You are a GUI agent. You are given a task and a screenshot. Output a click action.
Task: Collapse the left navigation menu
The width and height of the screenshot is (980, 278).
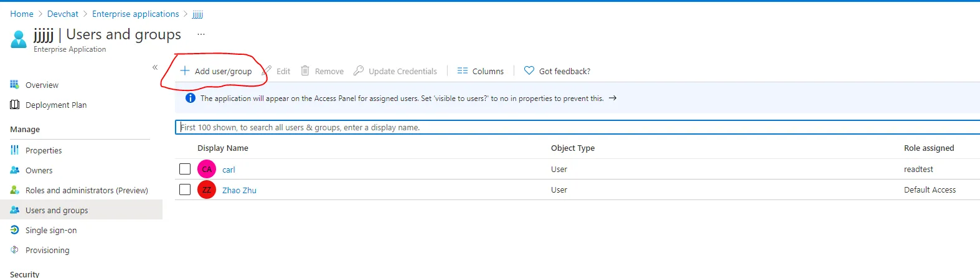pyautogui.click(x=155, y=67)
